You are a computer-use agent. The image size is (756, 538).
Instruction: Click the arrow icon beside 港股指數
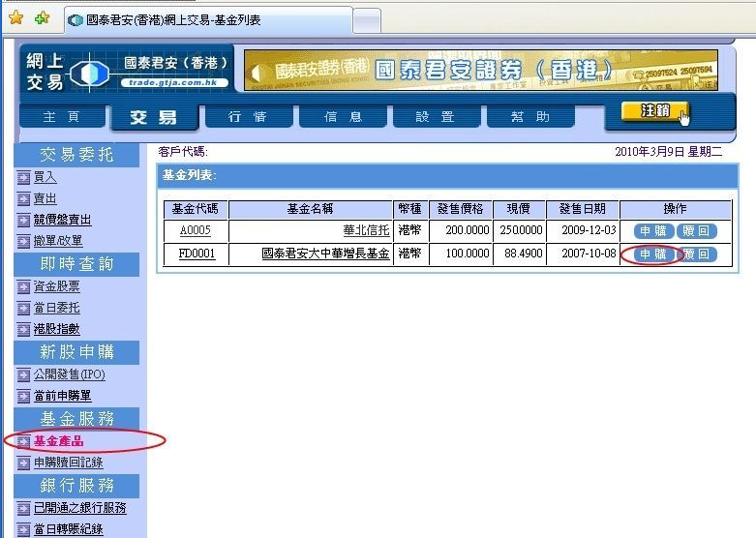[23, 329]
